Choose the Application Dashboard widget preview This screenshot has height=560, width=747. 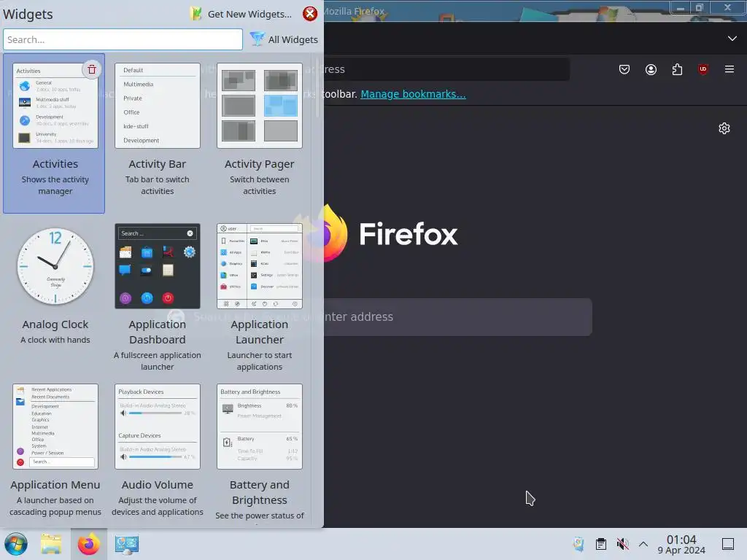point(158,266)
